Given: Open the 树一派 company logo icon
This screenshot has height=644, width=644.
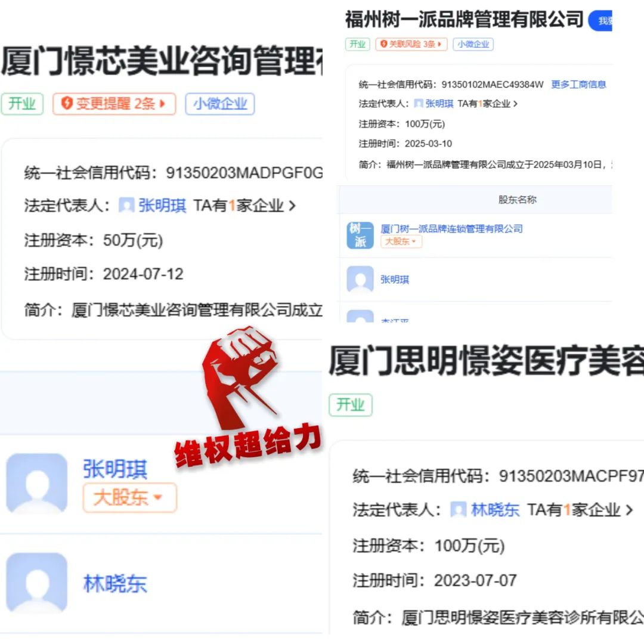Looking at the screenshot, I should [x=360, y=236].
